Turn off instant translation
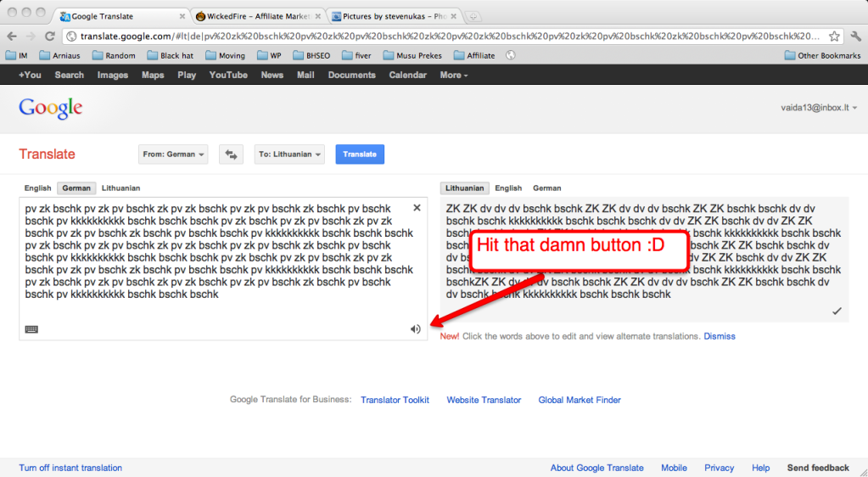 (x=70, y=469)
